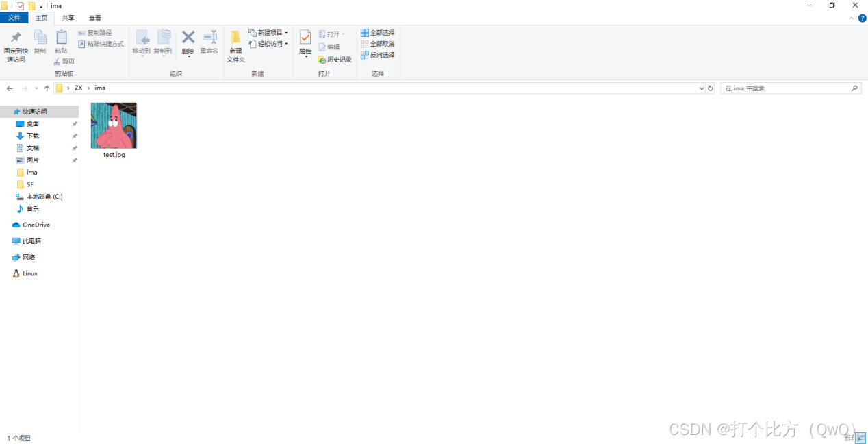Click chevron between ZX and ima in path
The image size is (868, 444).
(88, 88)
